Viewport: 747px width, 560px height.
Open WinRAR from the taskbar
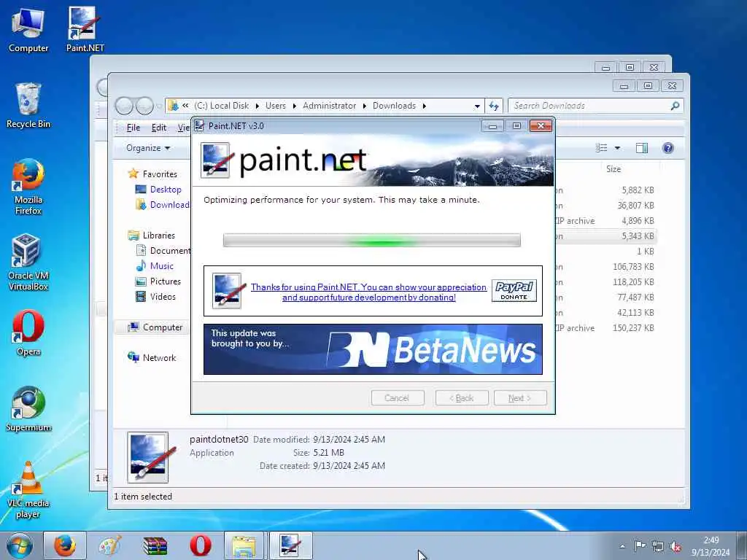pos(155,545)
